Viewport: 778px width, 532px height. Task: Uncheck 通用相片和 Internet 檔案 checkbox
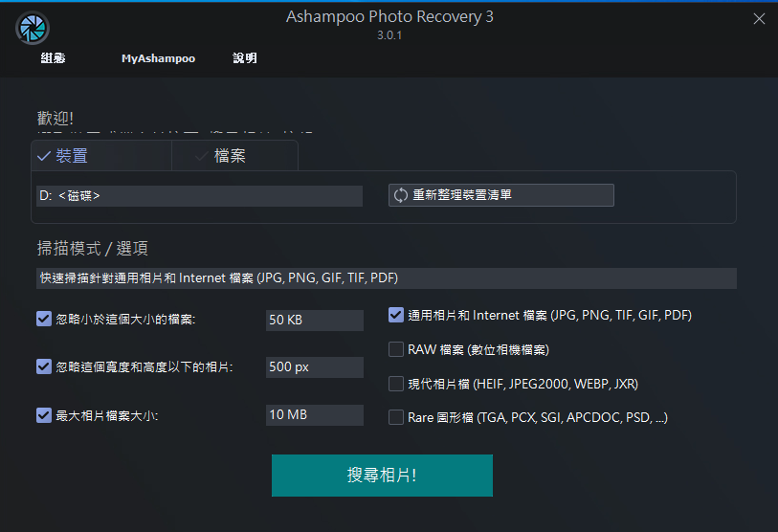click(x=396, y=315)
